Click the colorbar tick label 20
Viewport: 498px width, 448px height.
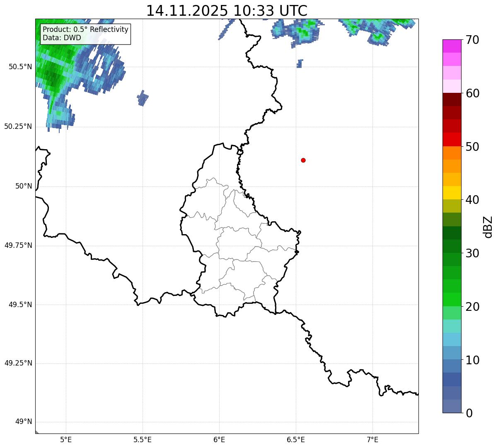point(473,307)
